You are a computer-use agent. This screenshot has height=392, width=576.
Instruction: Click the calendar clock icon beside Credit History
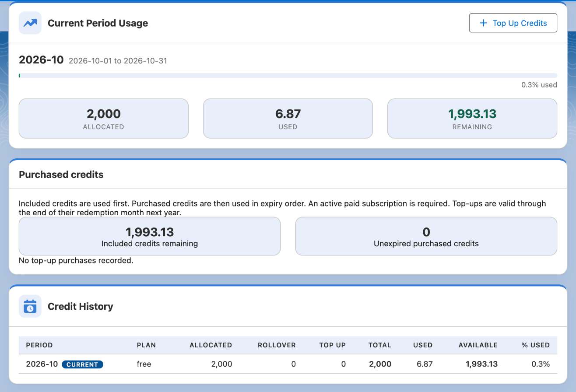30,306
